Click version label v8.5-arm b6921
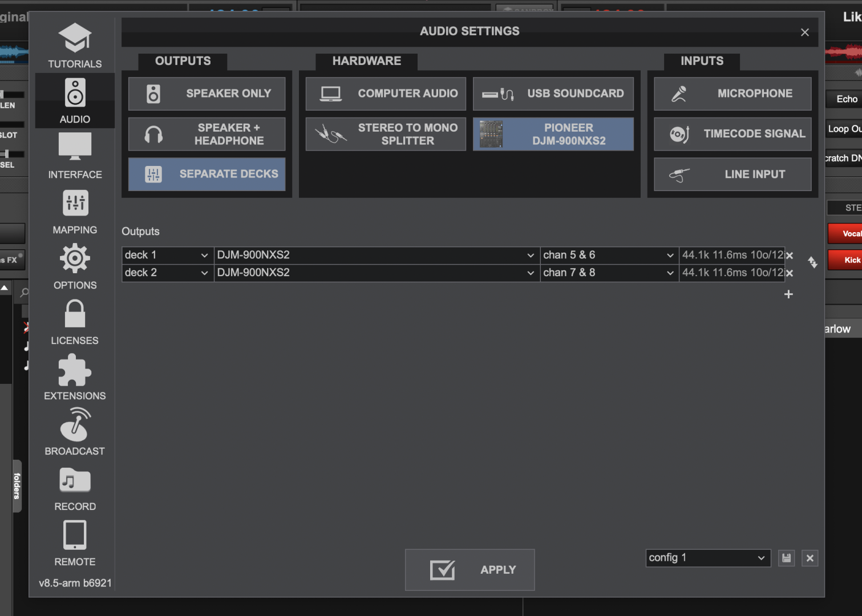The height and width of the screenshot is (616, 862). [75, 583]
